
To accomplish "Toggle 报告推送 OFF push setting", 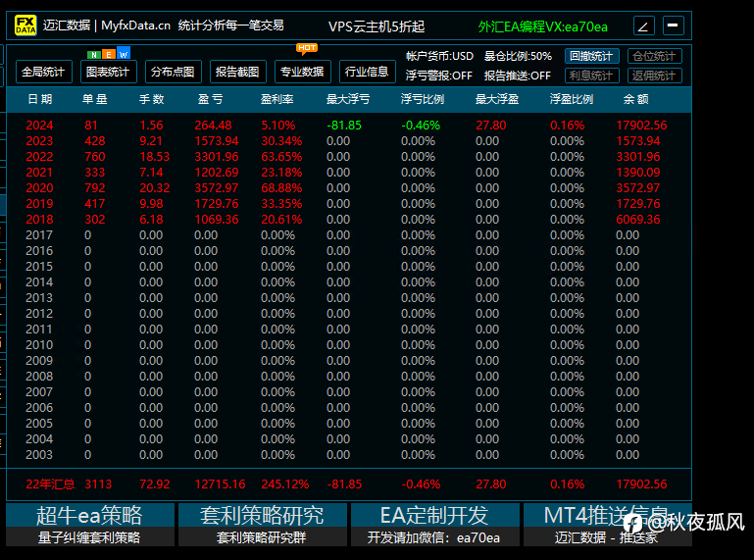I will 517,76.
